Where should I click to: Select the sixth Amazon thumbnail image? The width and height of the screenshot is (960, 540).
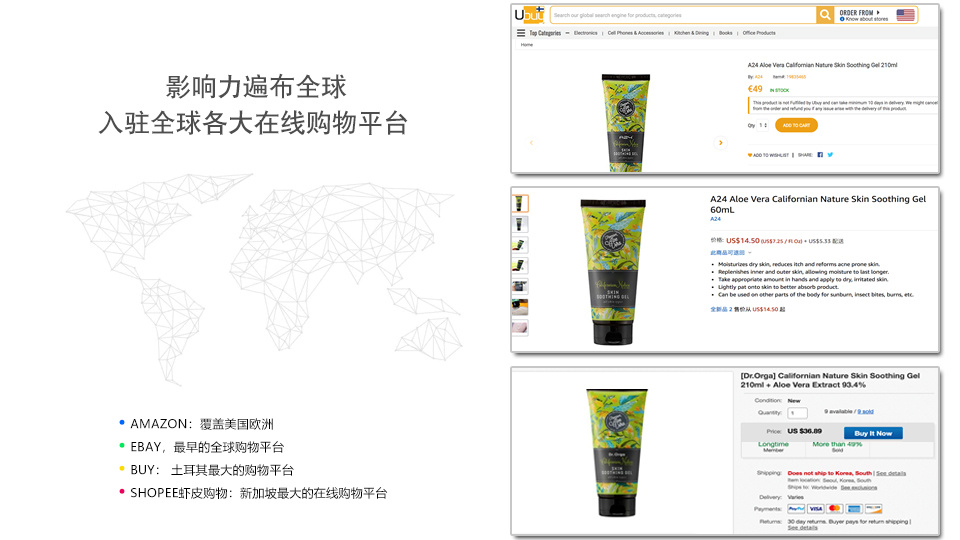coord(519,307)
